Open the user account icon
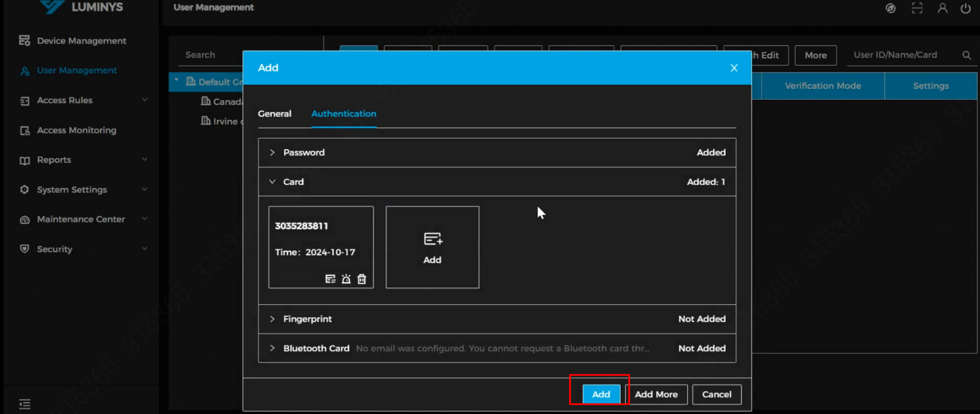Viewport: 980px width, 414px height. [941, 8]
